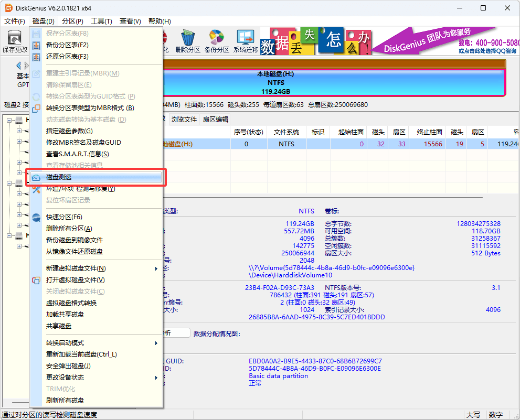Open the 分区(P) menu
Image resolution: width=520 pixels, height=420 pixels.
tap(72, 21)
